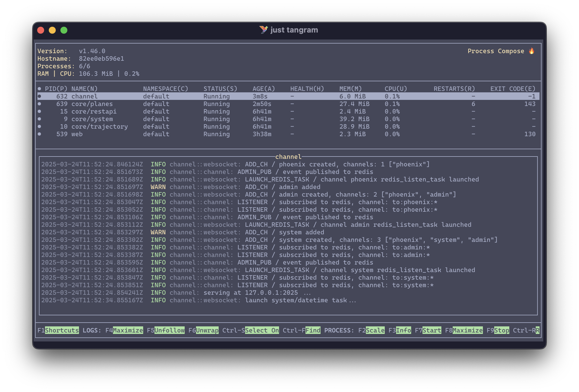Sort by NAMESPACE(C) column header
The height and width of the screenshot is (392, 579).
coord(166,89)
